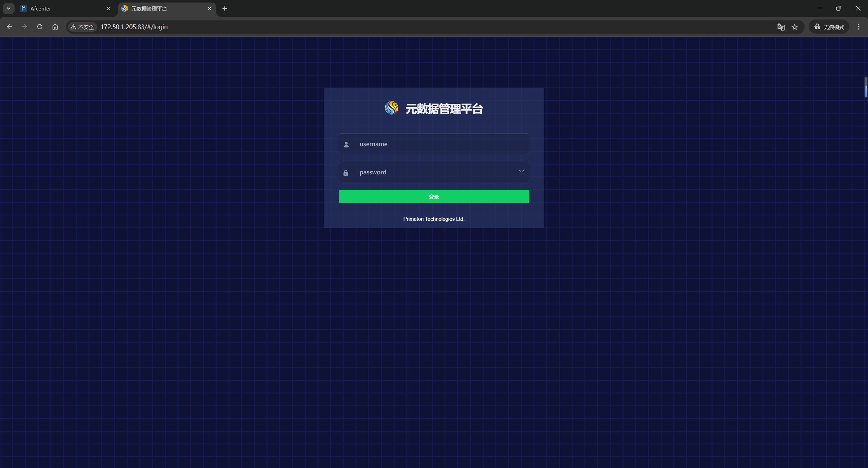Focus the username input field
This screenshot has width=868, height=468.
[437, 144]
